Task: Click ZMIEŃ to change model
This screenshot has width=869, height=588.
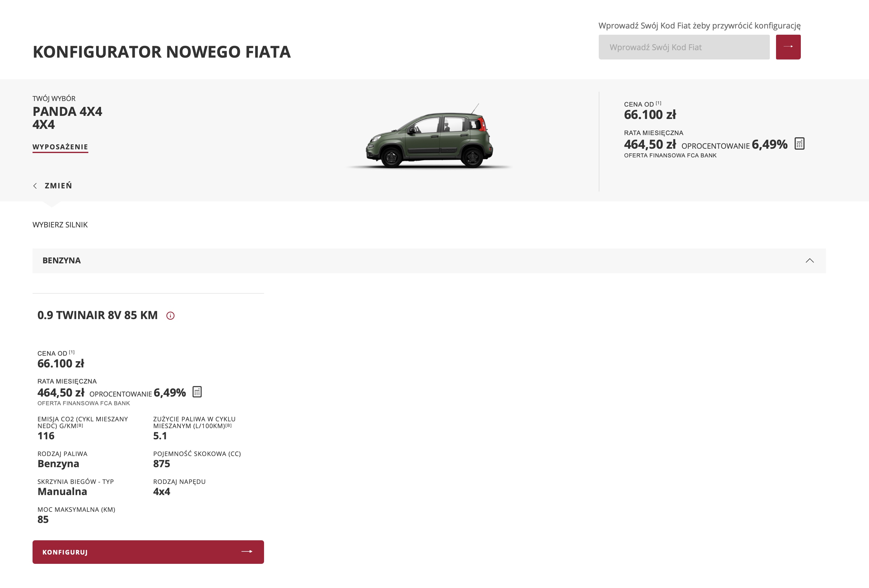Action: (58, 186)
